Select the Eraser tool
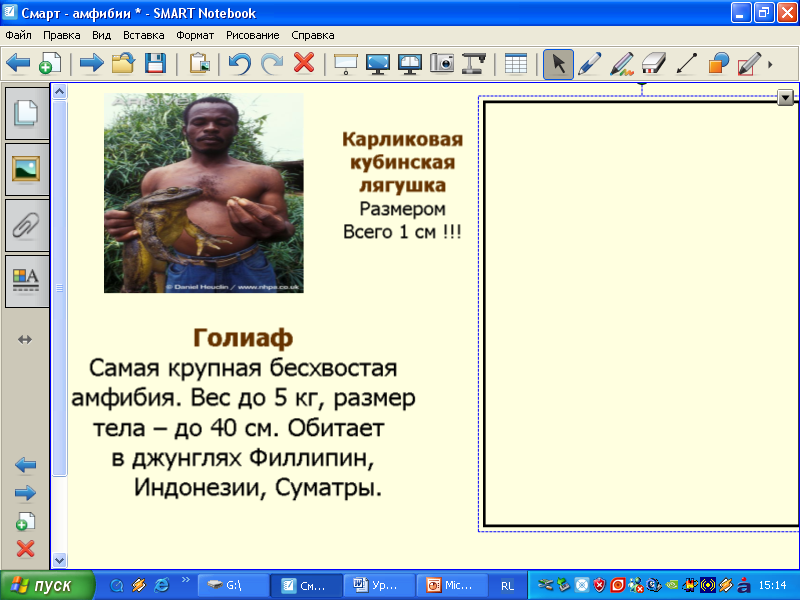This screenshot has height=600, width=800. coord(654,64)
